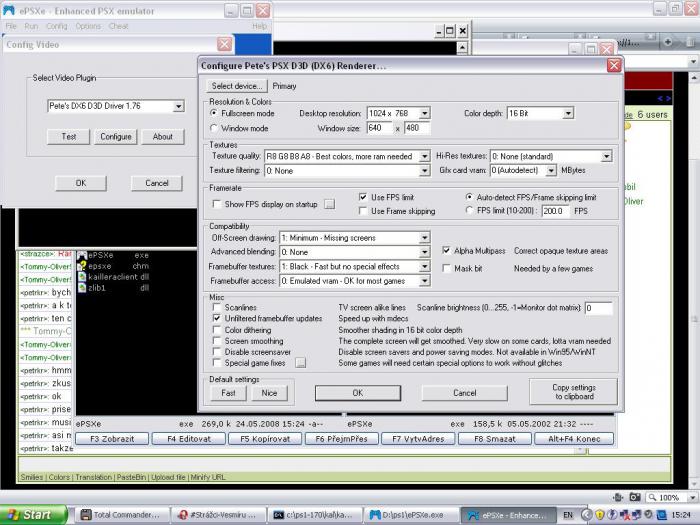Click the window height field showing 480

point(417,128)
